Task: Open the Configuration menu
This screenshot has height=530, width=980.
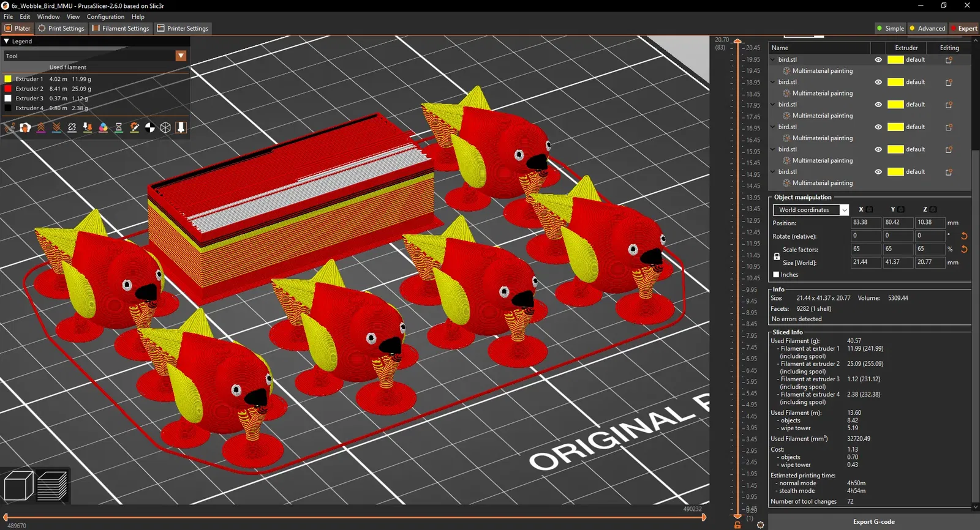Action: click(x=105, y=17)
